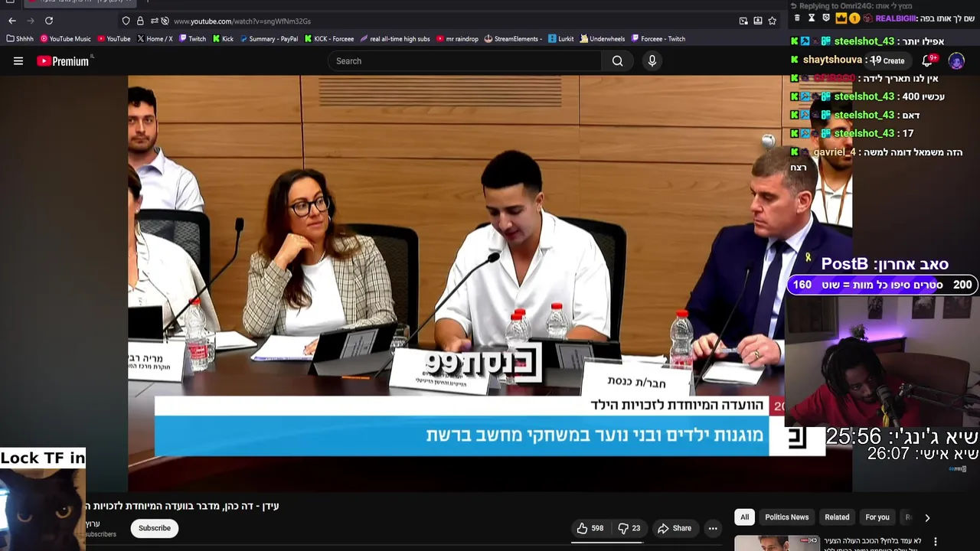Screen dimensions: 980x551
Task: Like the video with thumbs up
Action: [590, 528]
